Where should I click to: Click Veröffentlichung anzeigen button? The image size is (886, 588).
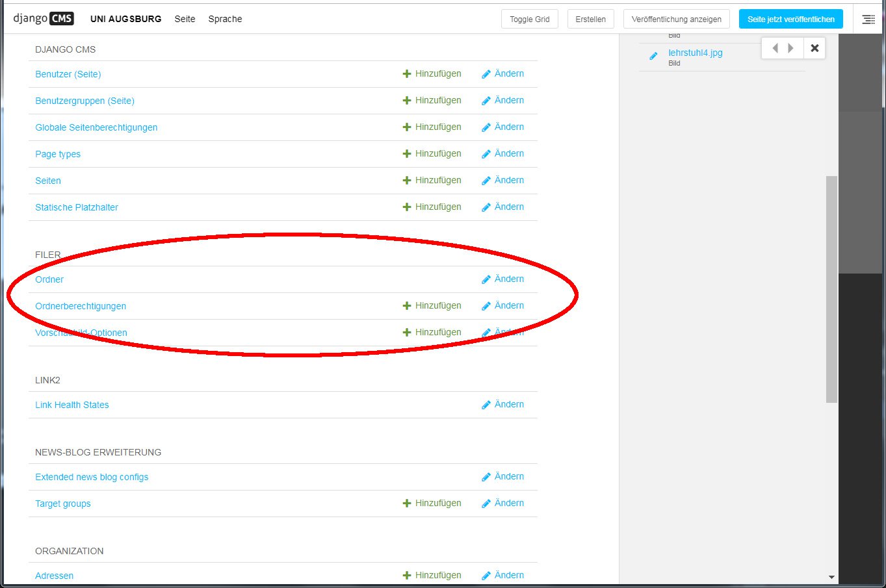[677, 19]
